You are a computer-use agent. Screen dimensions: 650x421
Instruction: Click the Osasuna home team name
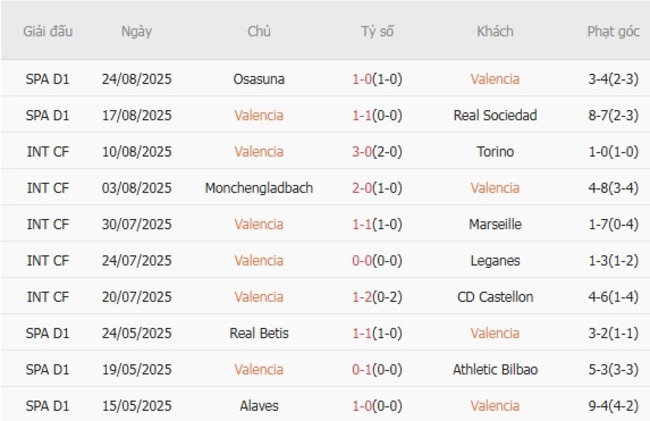[259, 79]
